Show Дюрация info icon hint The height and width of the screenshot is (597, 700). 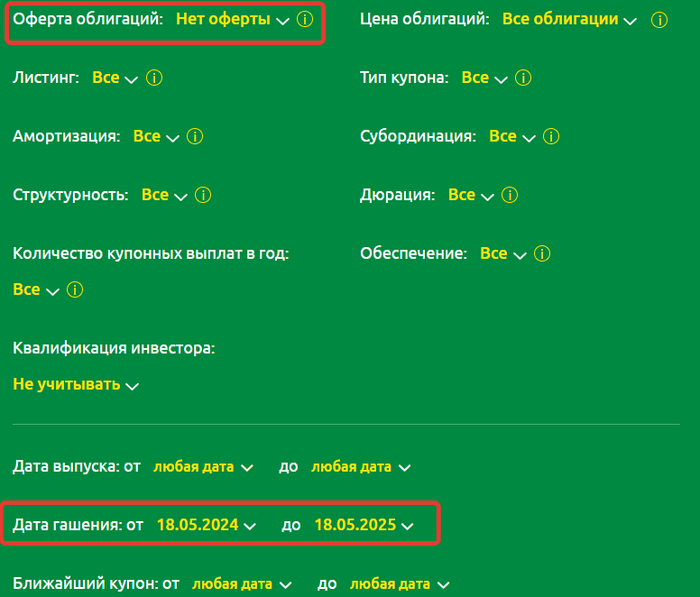[511, 196]
